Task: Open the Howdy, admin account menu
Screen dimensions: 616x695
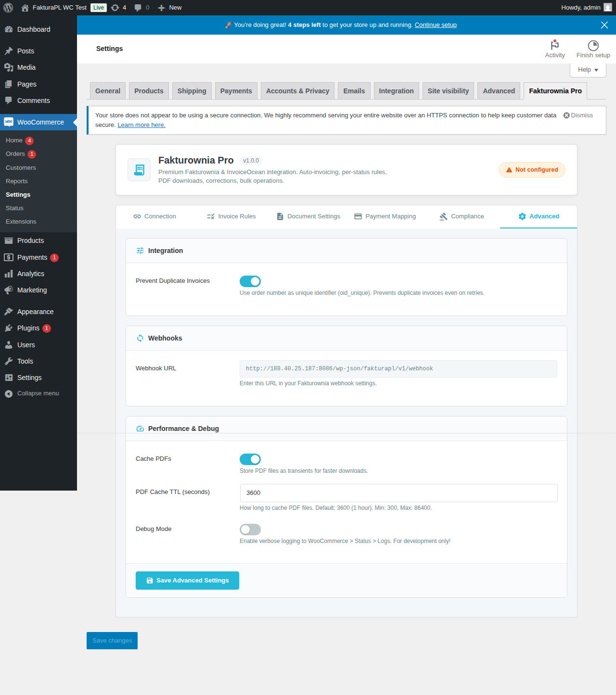Action: (x=586, y=8)
